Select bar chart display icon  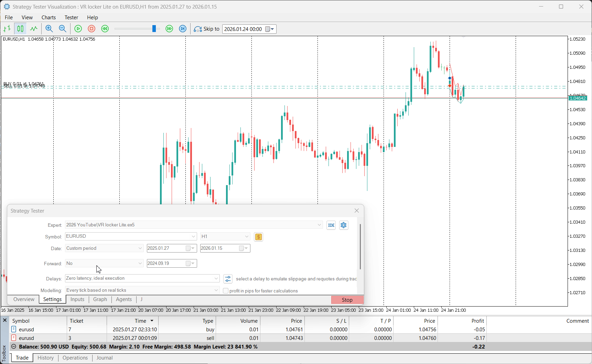[7, 29]
